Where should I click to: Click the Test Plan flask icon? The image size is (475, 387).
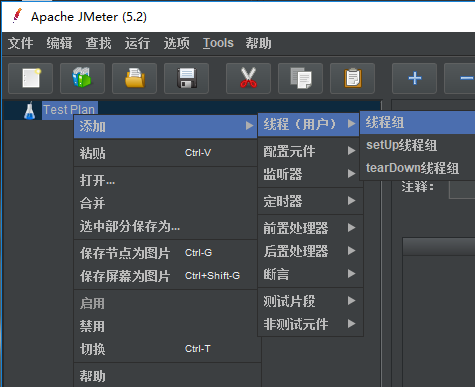click(x=30, y=110)
